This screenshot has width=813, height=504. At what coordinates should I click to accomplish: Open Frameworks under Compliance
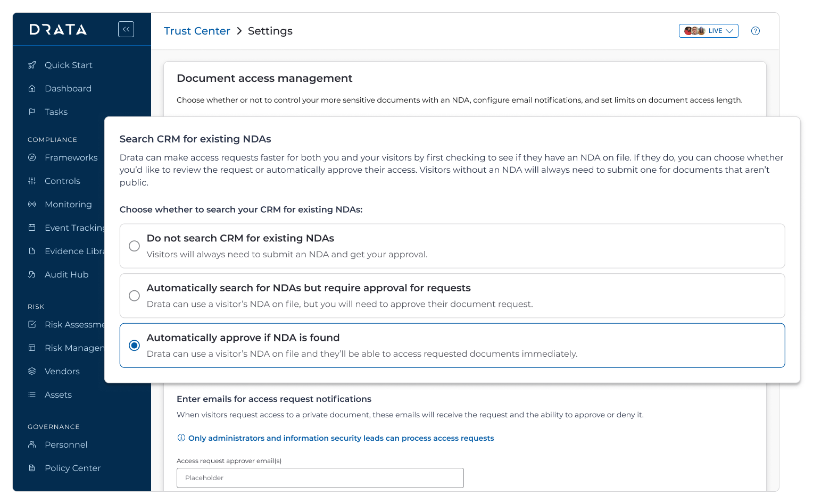71,157
